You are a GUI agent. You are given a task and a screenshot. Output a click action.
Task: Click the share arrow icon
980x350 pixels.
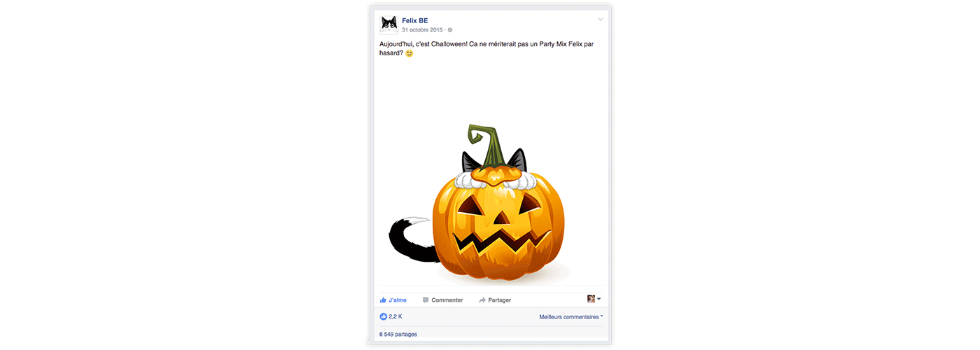pos(482,300)
